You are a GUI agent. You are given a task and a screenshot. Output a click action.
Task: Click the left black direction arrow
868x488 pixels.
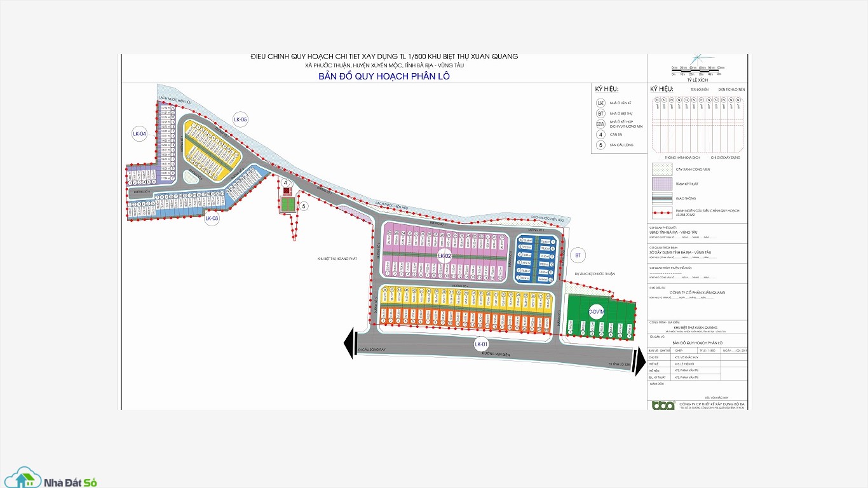(x=349, y=343)
